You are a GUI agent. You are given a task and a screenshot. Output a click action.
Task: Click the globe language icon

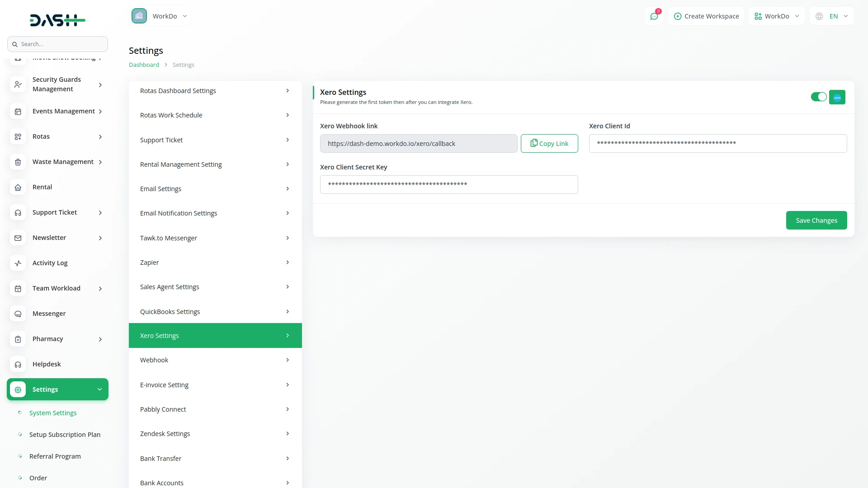click(x=819, y=16)
